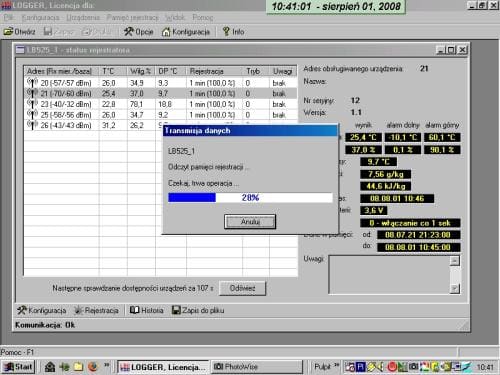The height and width of the screenshot is (375, 500).
Task: Select the row 21 (-70/-60 dBm)
Action: [160, 94]
